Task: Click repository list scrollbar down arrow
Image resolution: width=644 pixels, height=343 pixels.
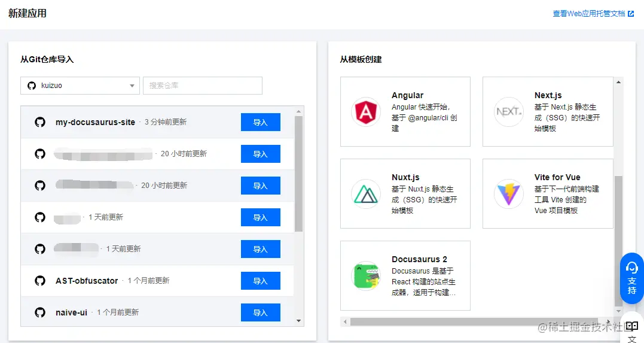Action: coord(298,321)
